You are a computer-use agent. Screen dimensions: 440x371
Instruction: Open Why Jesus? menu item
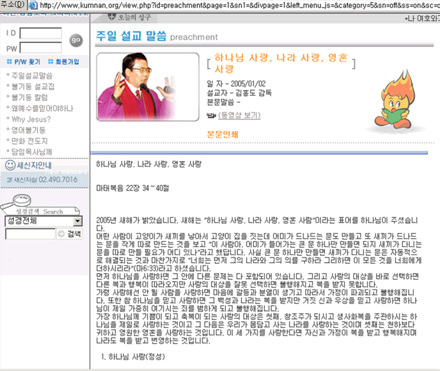point(31,119)
